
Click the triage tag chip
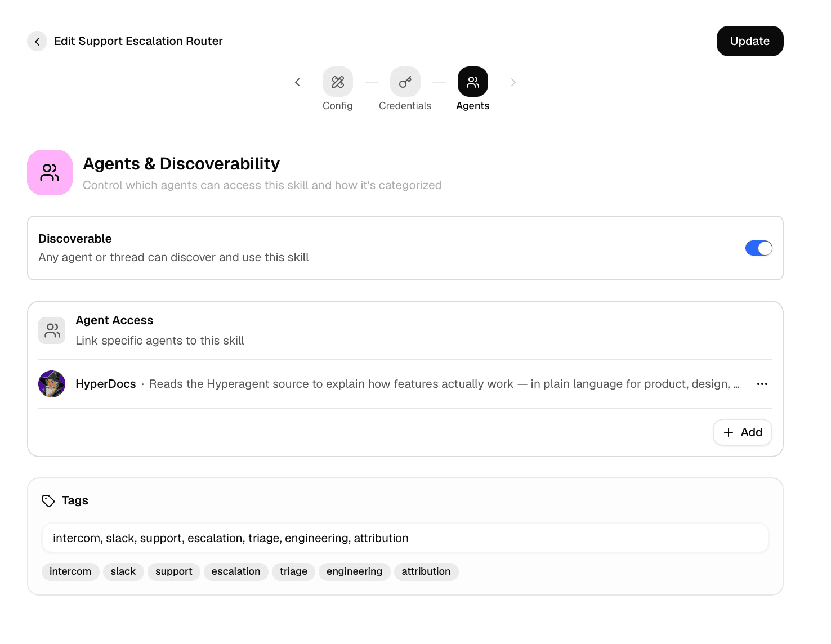(293, 571)
